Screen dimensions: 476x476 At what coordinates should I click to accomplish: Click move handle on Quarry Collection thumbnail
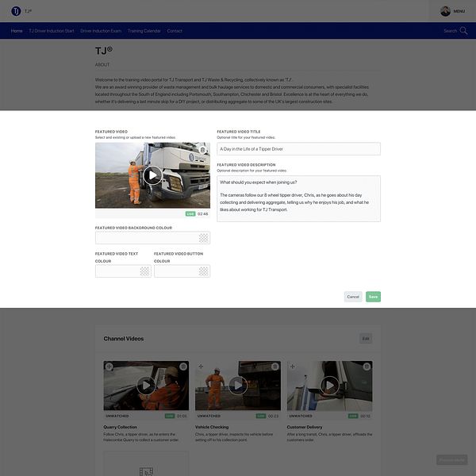click(109, 367)
